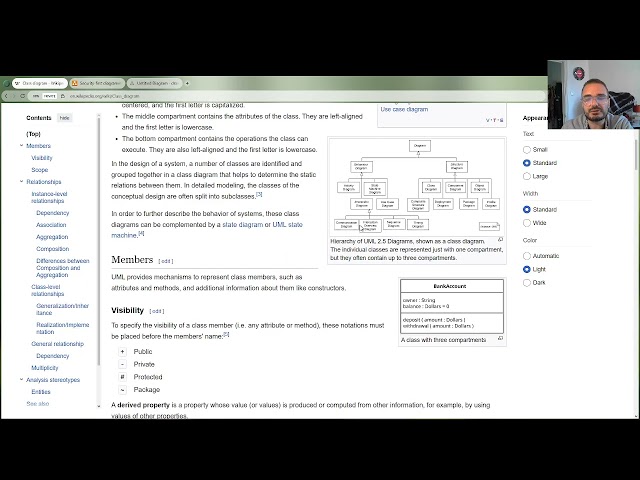Select Standard text size
Viewport: 640px width, 480px height.
pyautogui.click(x=527, y=163)
